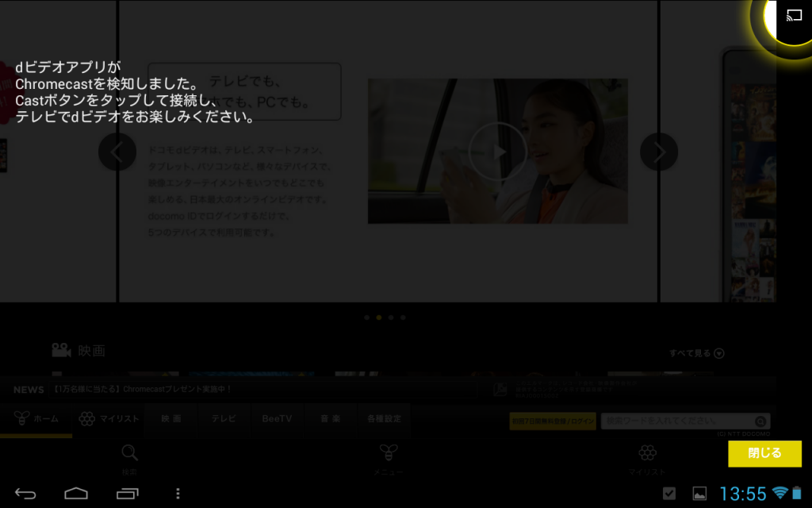Select the fourth carousel page dot

pos(403,317)
